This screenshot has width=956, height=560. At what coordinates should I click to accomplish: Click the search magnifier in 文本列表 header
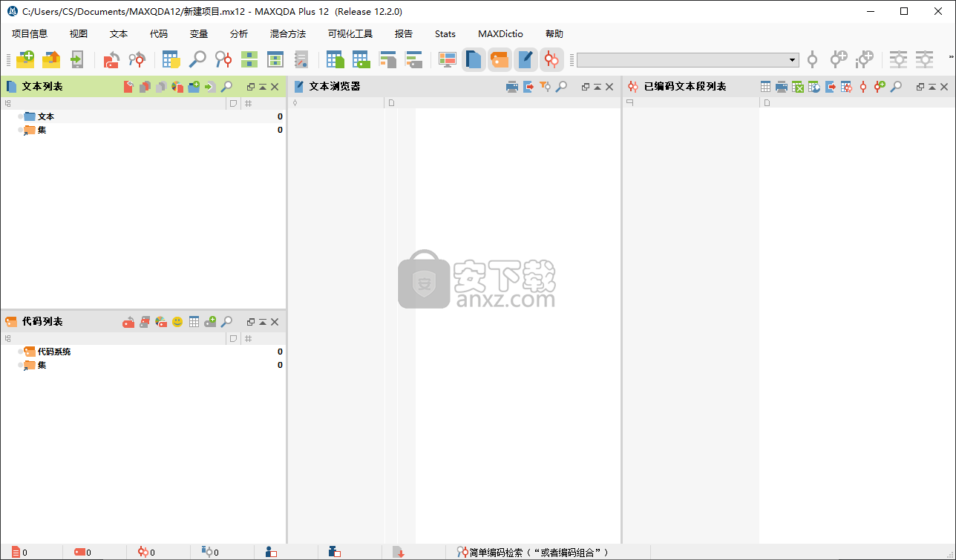click(x=226, y=87)
